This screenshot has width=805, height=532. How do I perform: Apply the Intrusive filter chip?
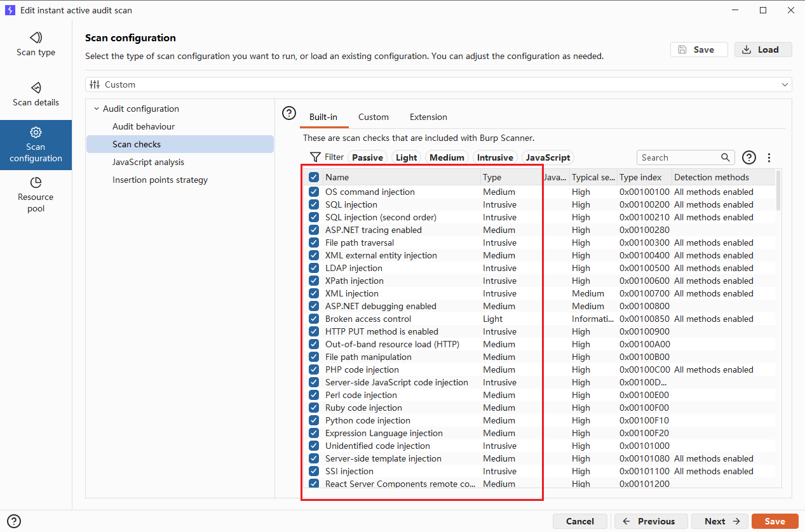(x=495, y=157)
